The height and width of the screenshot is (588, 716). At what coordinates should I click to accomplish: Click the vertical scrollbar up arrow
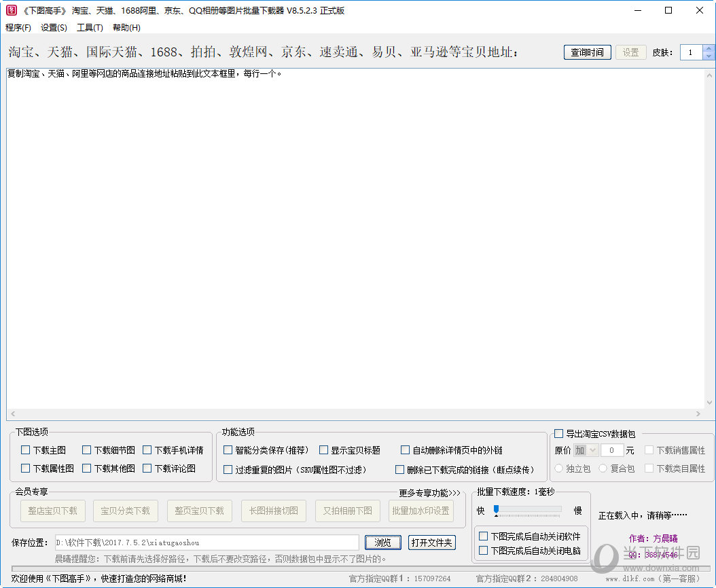point(709,75)
